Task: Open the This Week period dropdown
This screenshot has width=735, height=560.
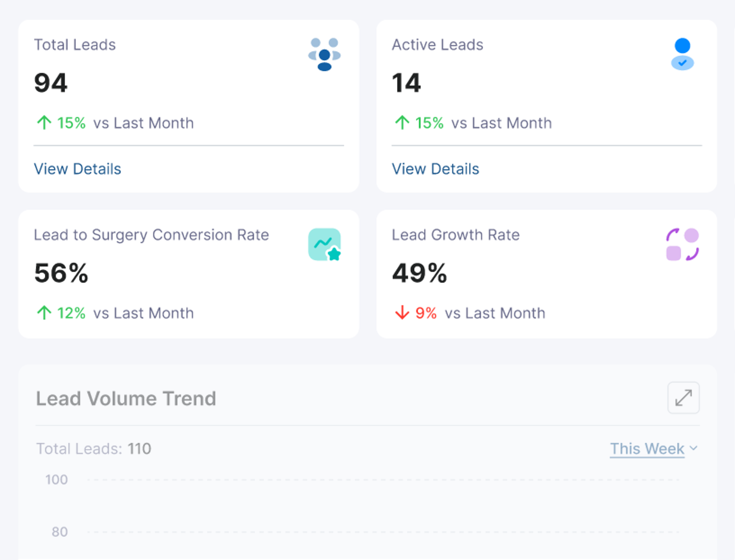Action: (647, 449)
